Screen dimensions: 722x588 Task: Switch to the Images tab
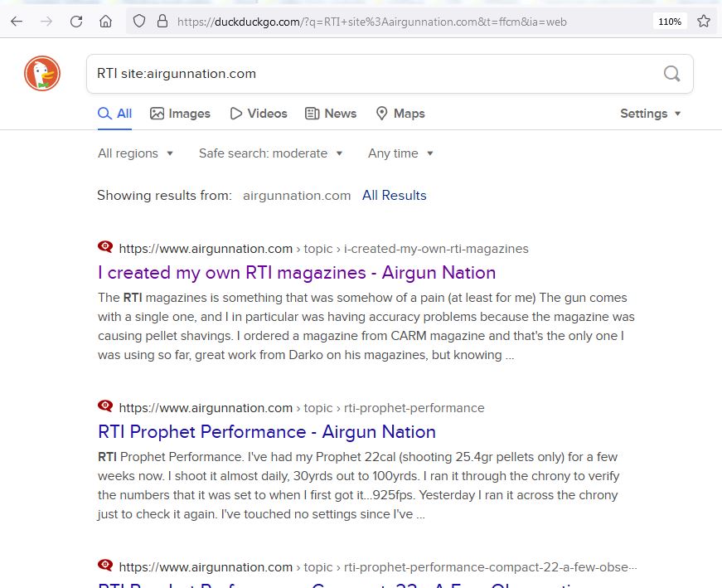pos(180,114)
